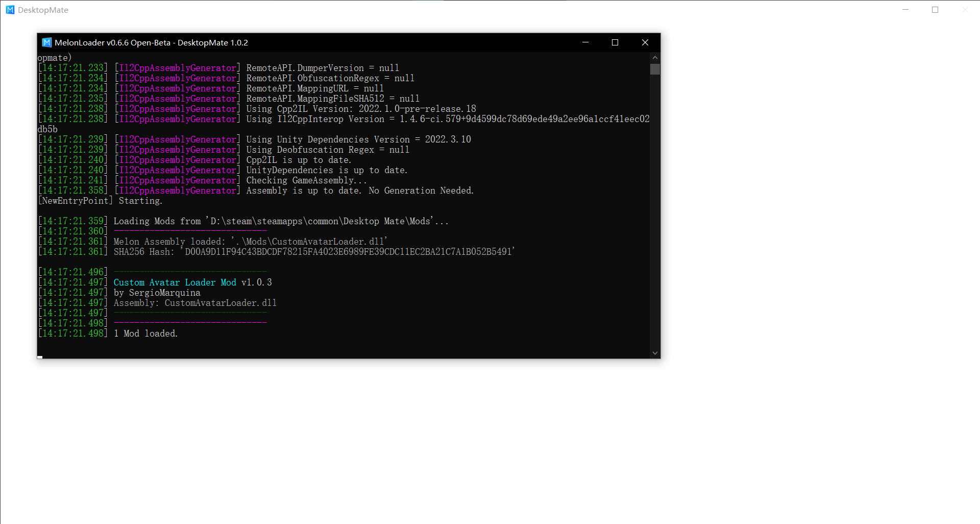The width and height of the screenshot is (980, 524).
Task: Click 'UnityDependencies is up to date.' line
Action: (x=327, y=170)
